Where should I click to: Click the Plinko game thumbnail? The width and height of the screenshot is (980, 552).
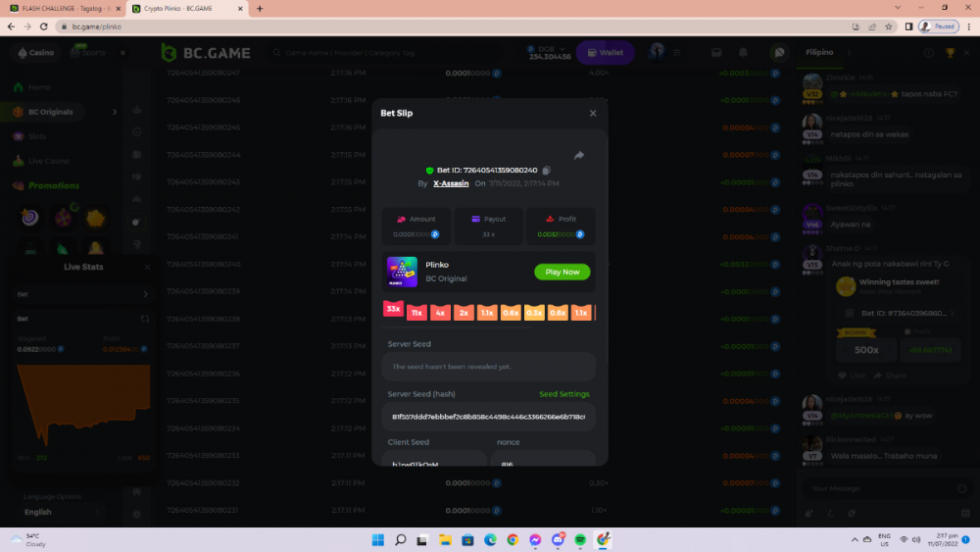(402, 272)
